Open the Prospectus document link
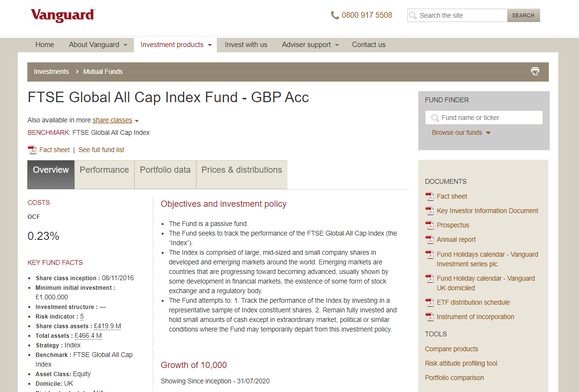The image size is (579, 392). tap(453, 225)
